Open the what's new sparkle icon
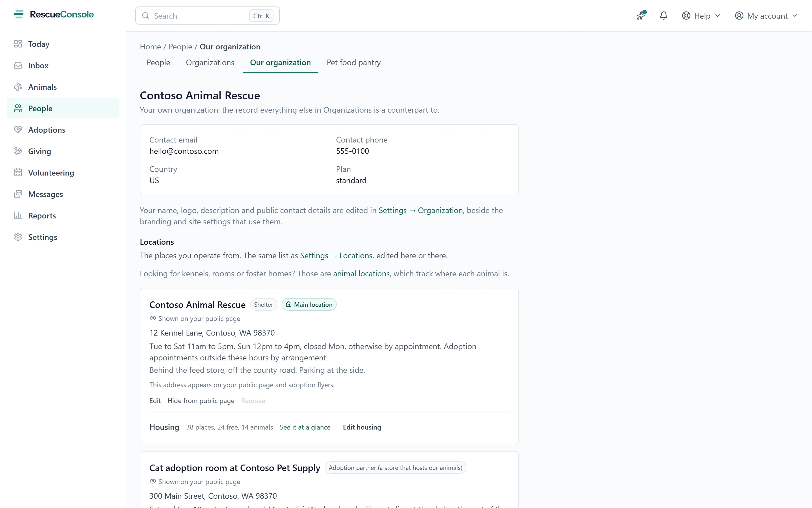Image resolution: width=812 pixels, height=508 pixels. click(641, 16)
